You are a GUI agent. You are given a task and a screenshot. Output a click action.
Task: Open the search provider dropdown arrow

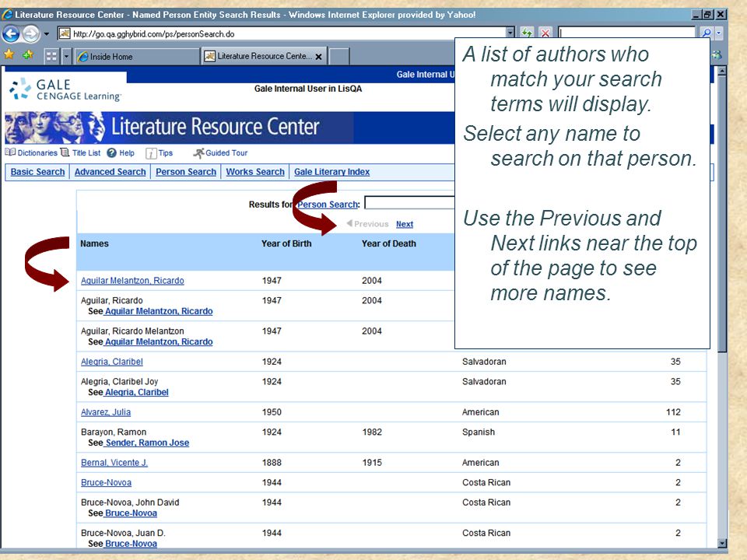coord(718,33)
